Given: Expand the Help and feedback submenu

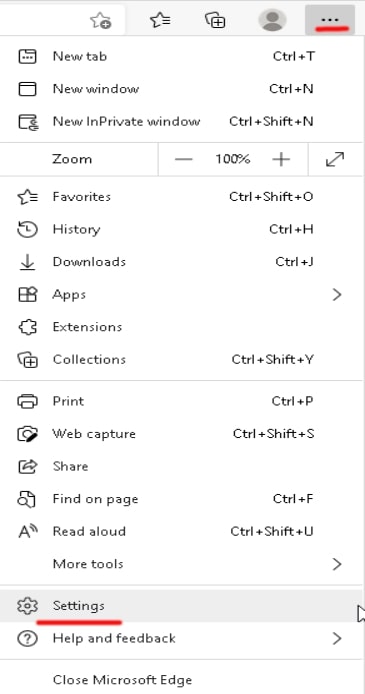Looking at the screenshot, I should [x=181, y=638].
